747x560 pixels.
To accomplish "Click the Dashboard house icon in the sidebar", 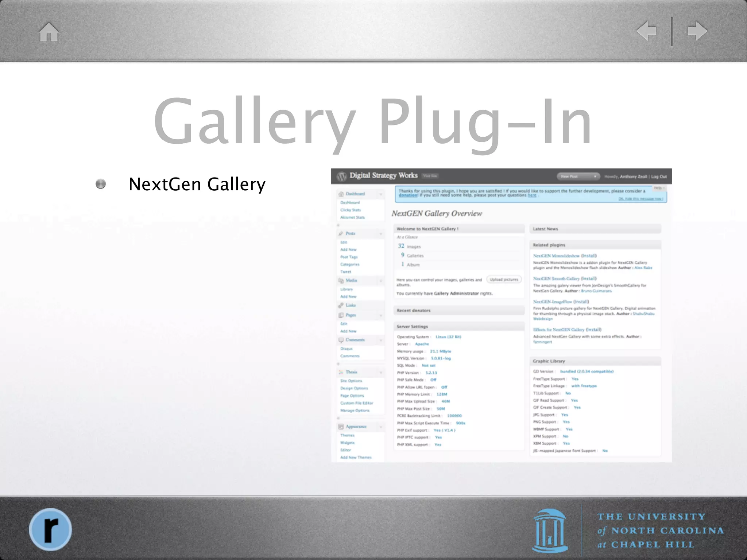I will click(x=341, y=194).
